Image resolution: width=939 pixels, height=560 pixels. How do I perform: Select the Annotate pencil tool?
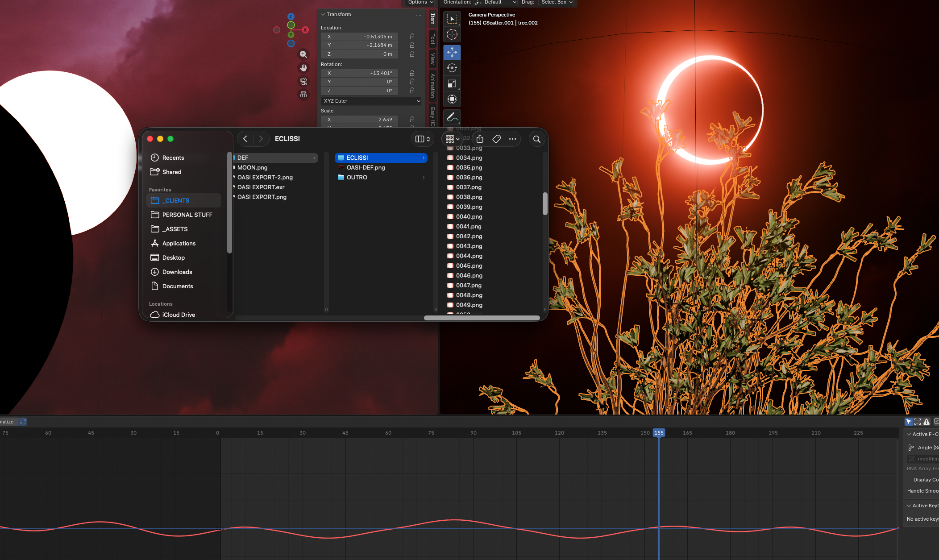[x=452, y=117]
